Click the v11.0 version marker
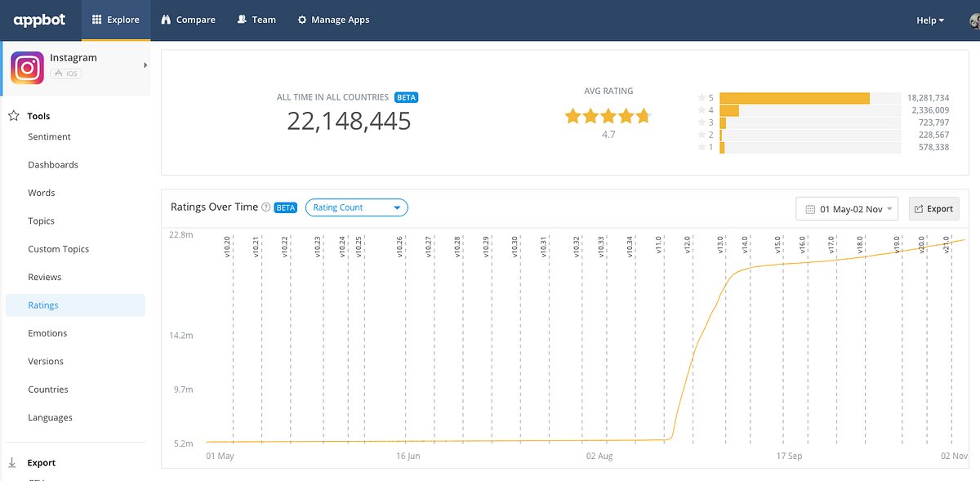 point(658,245)
